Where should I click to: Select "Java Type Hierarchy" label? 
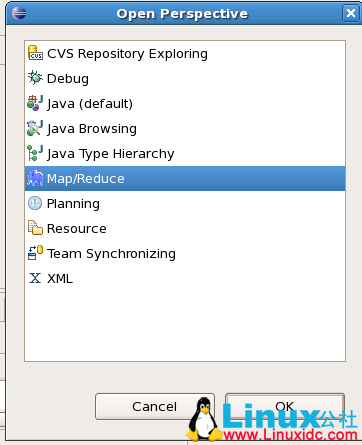point(111,154)
